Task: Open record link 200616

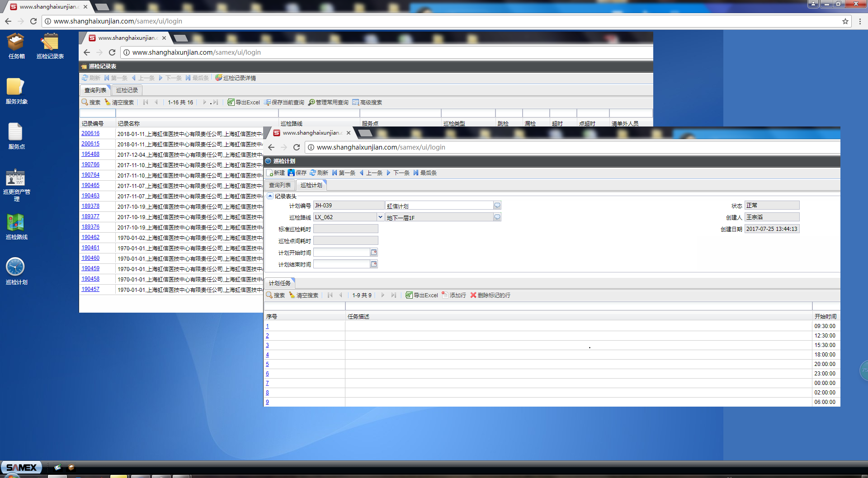Action: pyautogui.click(x=90, y=134)
